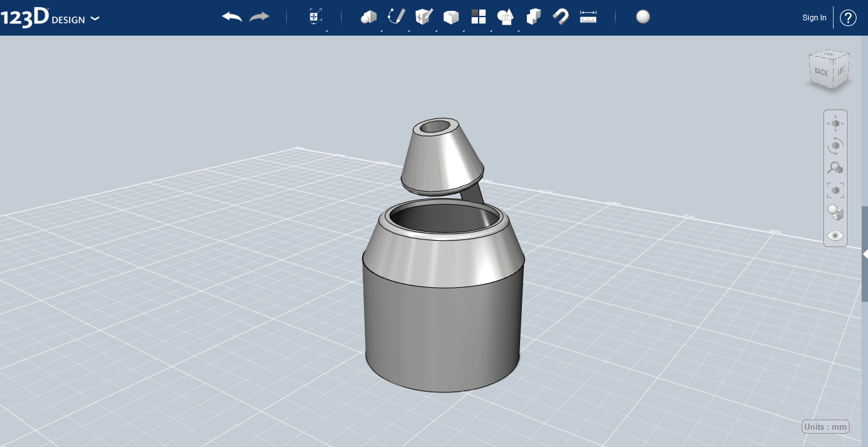This screenshot has width=868, height=447.
Task: Open the Materials sphere tool
Action: tap(642, 17)
